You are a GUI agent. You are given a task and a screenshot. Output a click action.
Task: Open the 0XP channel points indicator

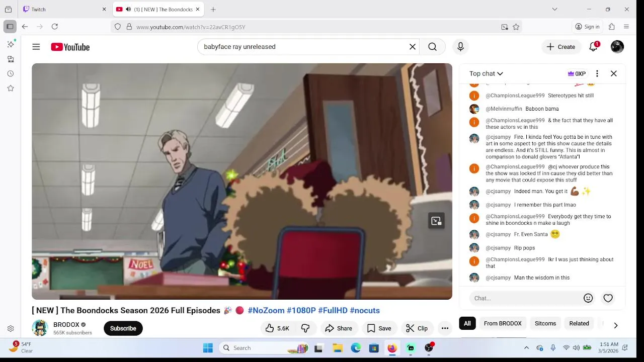[x=577, y=73]
